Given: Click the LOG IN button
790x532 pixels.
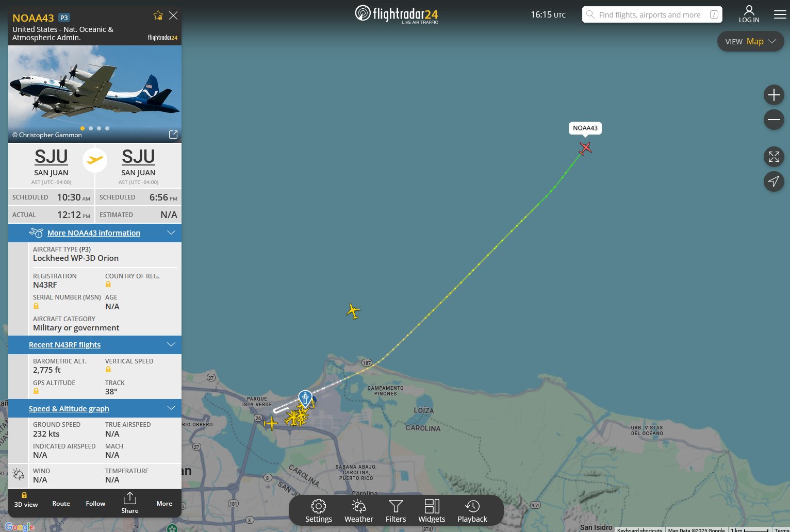Looking at the screenshot, I should click(x=749, y=14).
